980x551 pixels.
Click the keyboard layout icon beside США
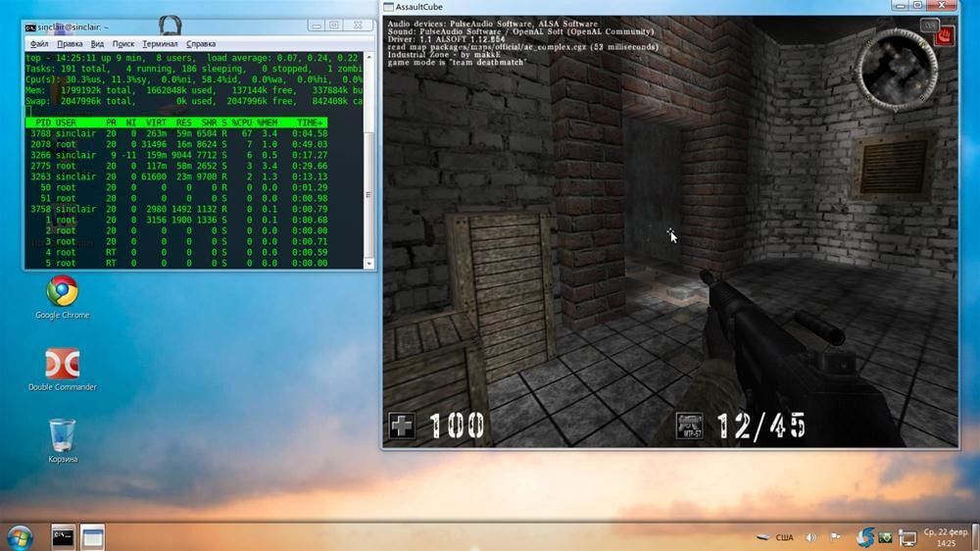pyautogui.click(x=763, y=537)
